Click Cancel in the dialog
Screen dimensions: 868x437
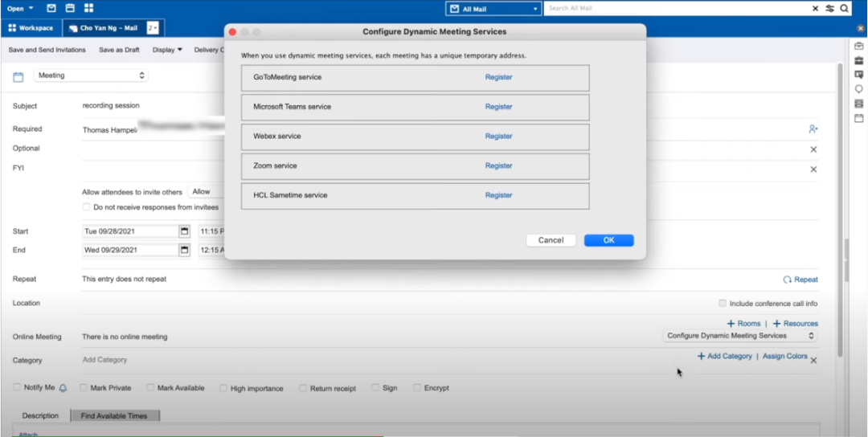click(551, 240)
